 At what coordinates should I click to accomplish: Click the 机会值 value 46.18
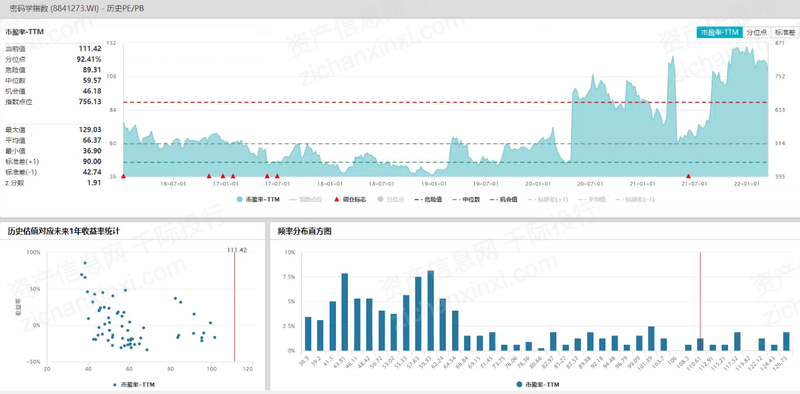pyautogui.click(x=92, y=91)
